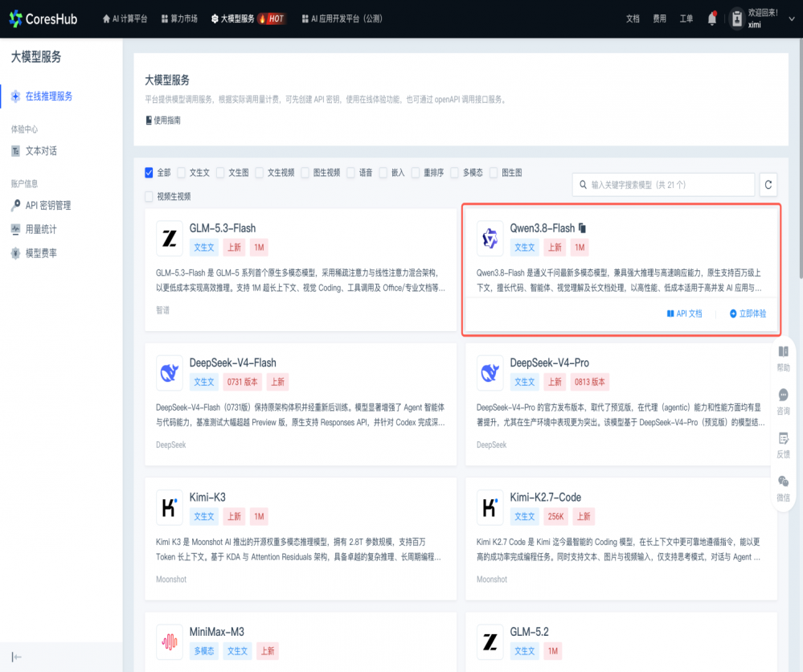Click the DeepSeek-V4-Flash whale logo
Viewport: 803px width, 672px height.
tap(170, 373)
